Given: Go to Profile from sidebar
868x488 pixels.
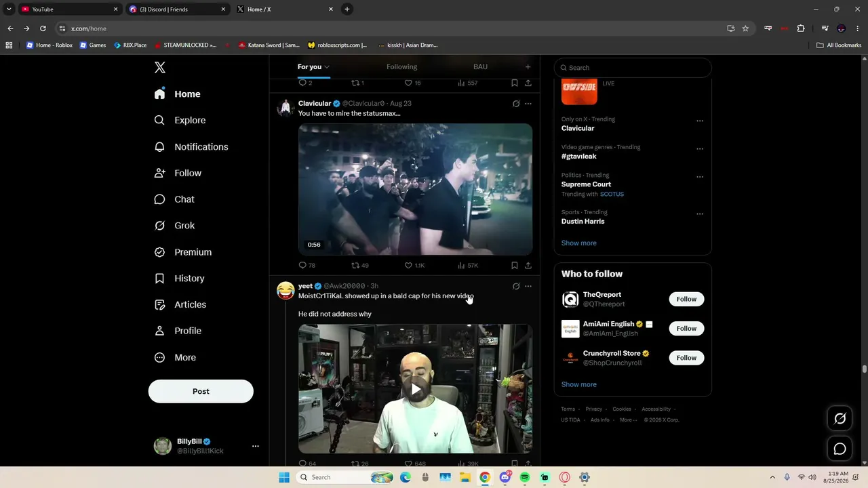Looking at the screenshot, I should 178,331.
